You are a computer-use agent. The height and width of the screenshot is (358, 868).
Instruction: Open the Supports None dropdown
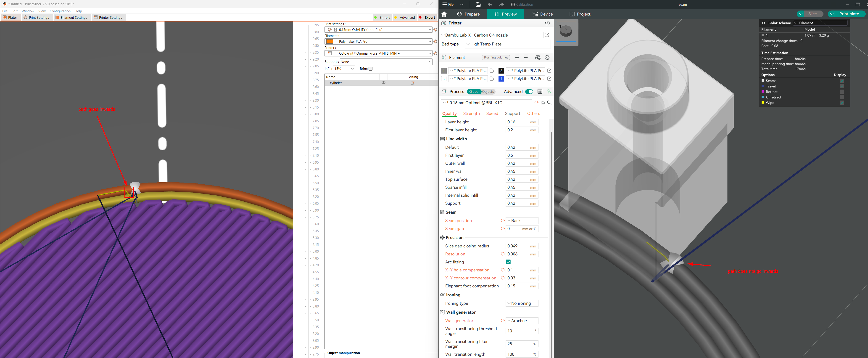386,62
